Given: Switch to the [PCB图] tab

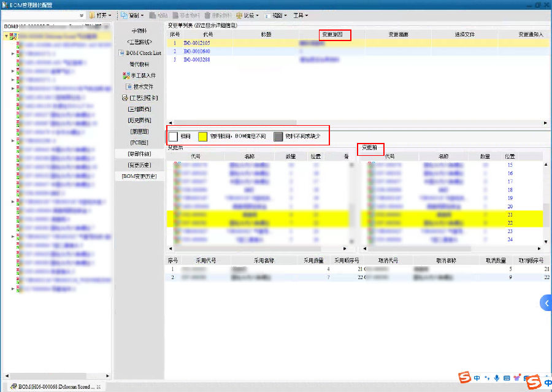Looking at the screenshot, I should [x=139, y=142].
